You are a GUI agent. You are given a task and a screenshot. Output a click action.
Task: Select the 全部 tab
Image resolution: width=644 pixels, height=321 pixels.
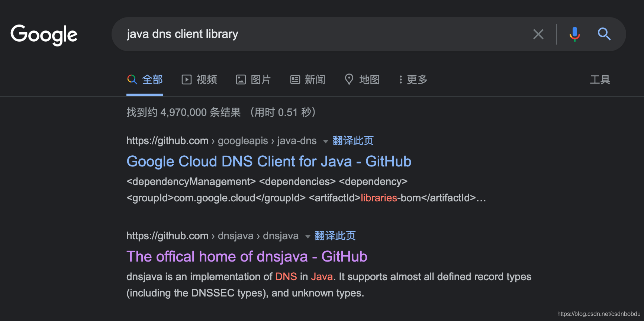(145, 80)
